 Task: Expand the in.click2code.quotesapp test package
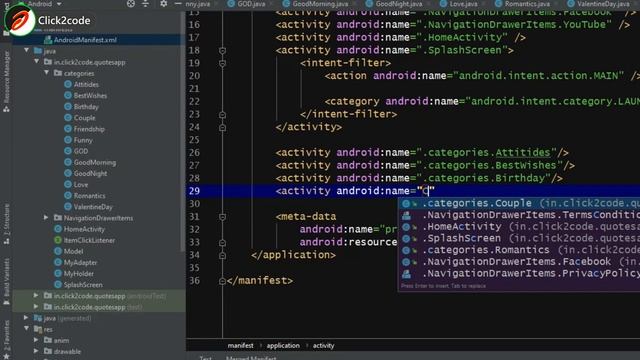[x=36, y=306]
